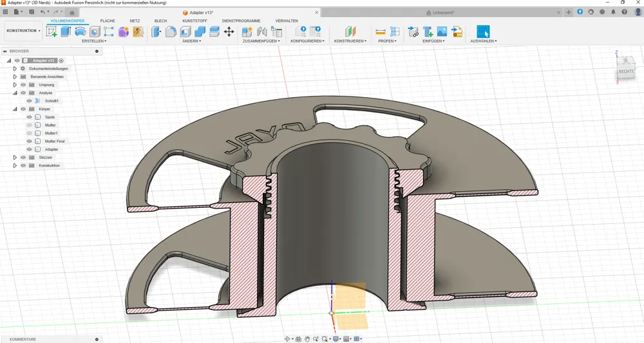The image size is (644, 343).
Task: Click the RECHTS face of the view cube
Action: click(x=626, y=71)
